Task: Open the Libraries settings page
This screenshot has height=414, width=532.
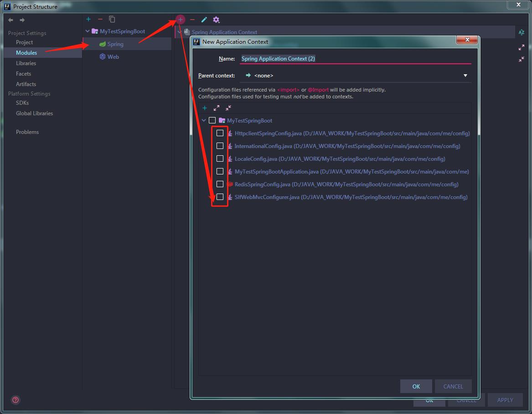Action: [26, 63]
